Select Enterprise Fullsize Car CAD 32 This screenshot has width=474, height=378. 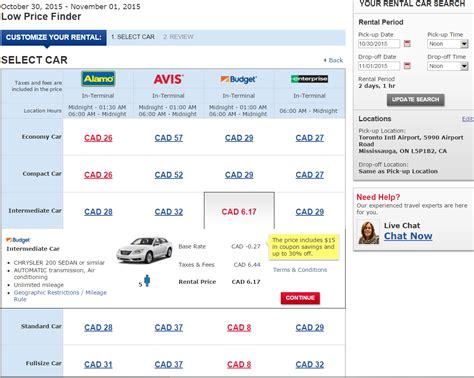(x=310, y=364)
